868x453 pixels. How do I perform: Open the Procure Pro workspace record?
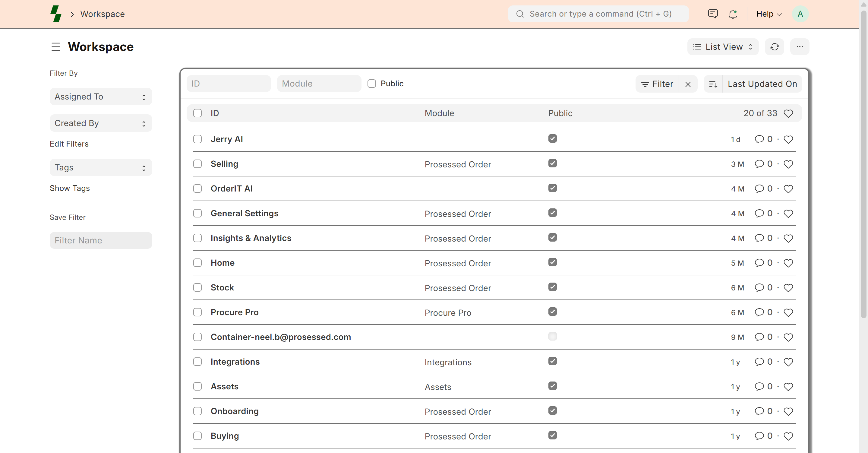[235, 312]
